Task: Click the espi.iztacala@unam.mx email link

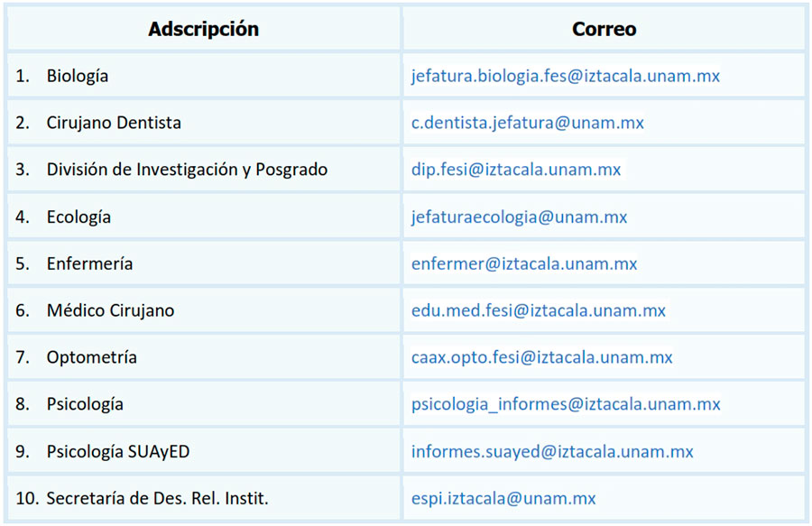Action: [503, 498]
